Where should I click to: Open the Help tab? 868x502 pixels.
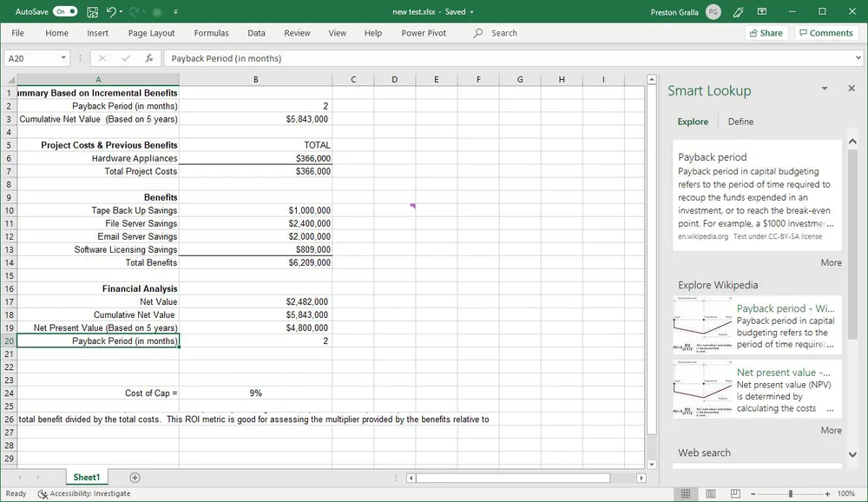pyautogui.click(x=373, y=33)
